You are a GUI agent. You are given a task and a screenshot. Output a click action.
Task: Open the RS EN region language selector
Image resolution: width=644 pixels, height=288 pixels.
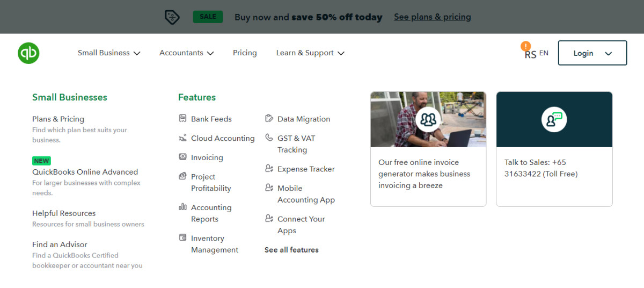tap(537, 53)
